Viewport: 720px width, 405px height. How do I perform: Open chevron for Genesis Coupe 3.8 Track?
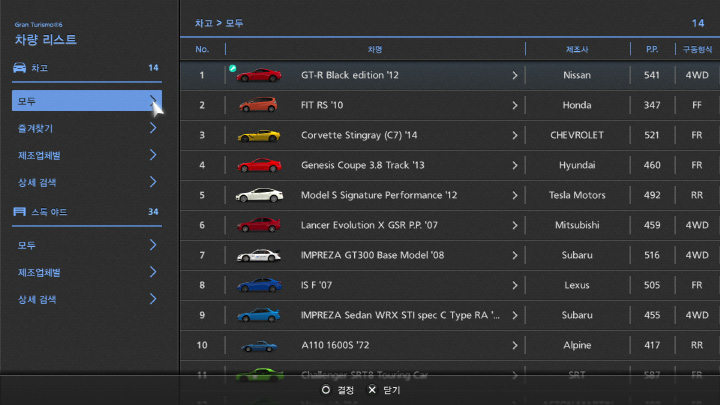click(515, 165)
